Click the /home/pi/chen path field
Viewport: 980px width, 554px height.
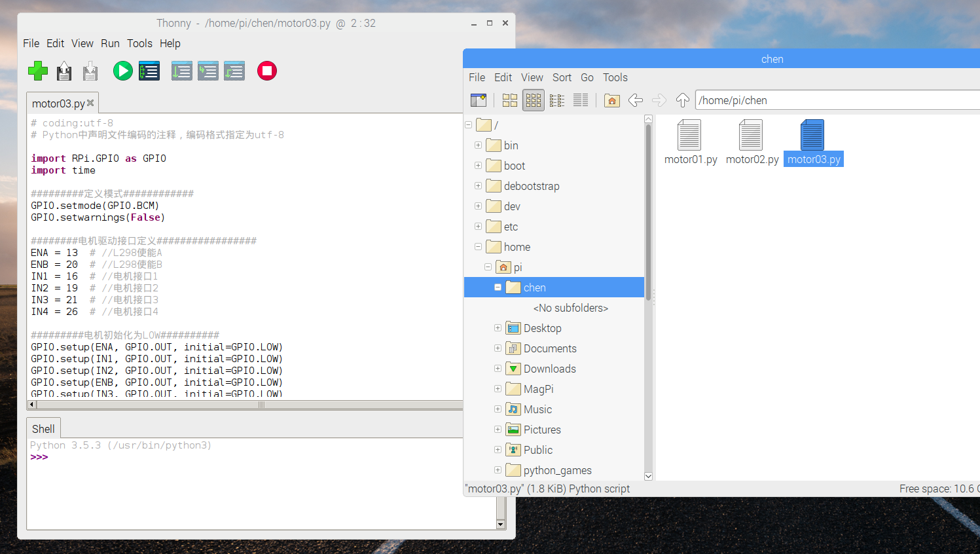(x=837, y=100)
